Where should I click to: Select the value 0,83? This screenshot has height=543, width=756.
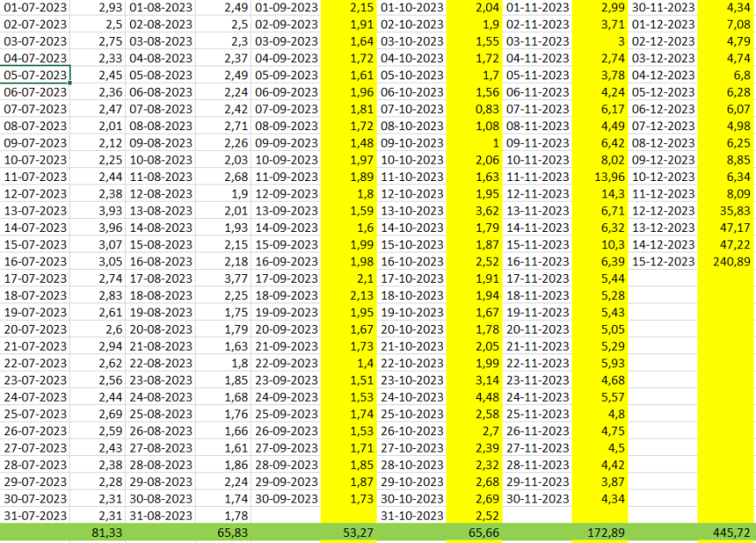(487, 109)
